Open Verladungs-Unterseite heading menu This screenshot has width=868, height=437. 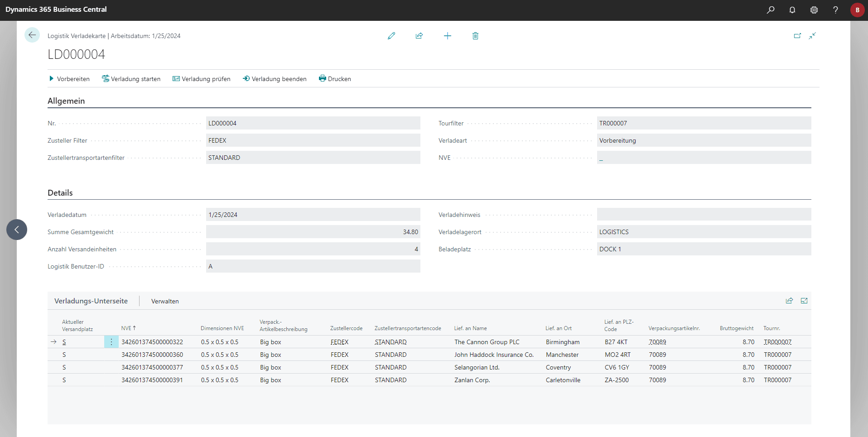pos(91,301)
